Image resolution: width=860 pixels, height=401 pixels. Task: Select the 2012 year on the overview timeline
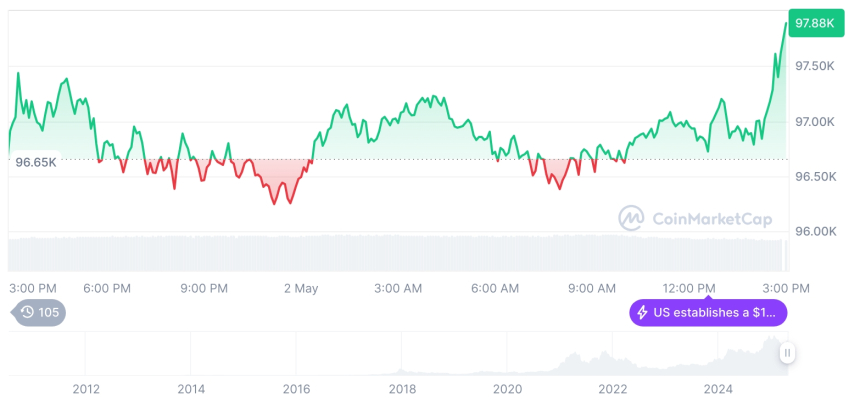(x=86, y=389)
